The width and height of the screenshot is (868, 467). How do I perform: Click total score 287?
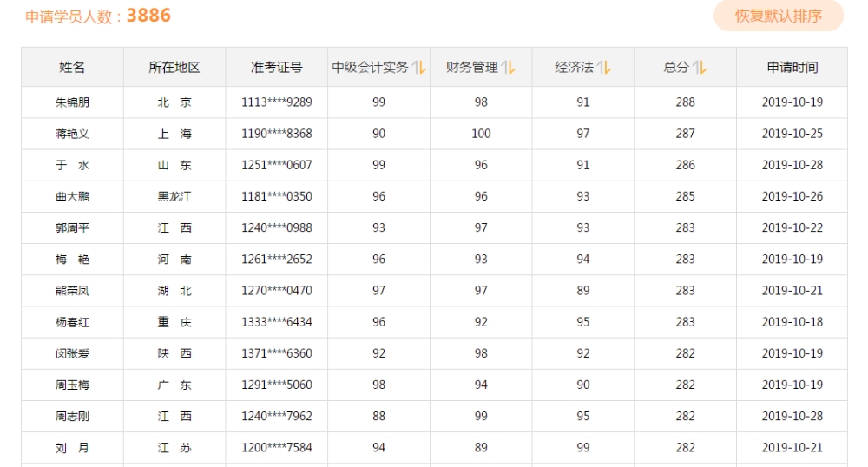click(x=686, y=134)
